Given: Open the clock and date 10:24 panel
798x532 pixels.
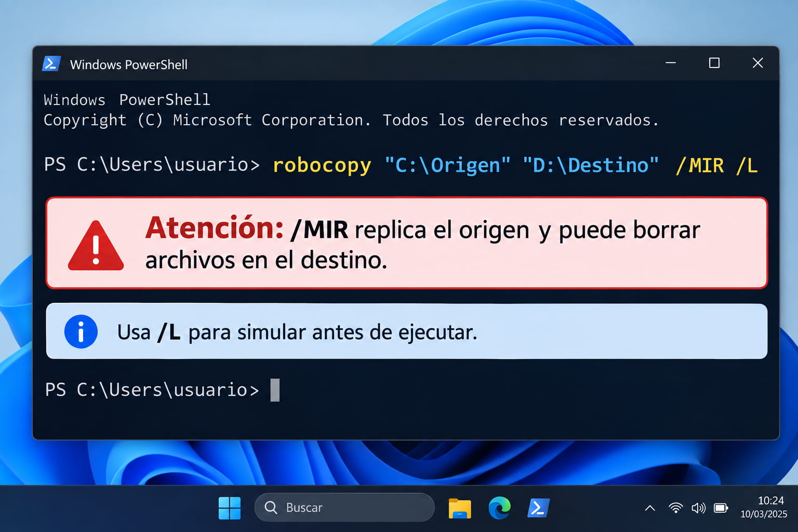Looking at the screenshot, I should click(764, 507).
